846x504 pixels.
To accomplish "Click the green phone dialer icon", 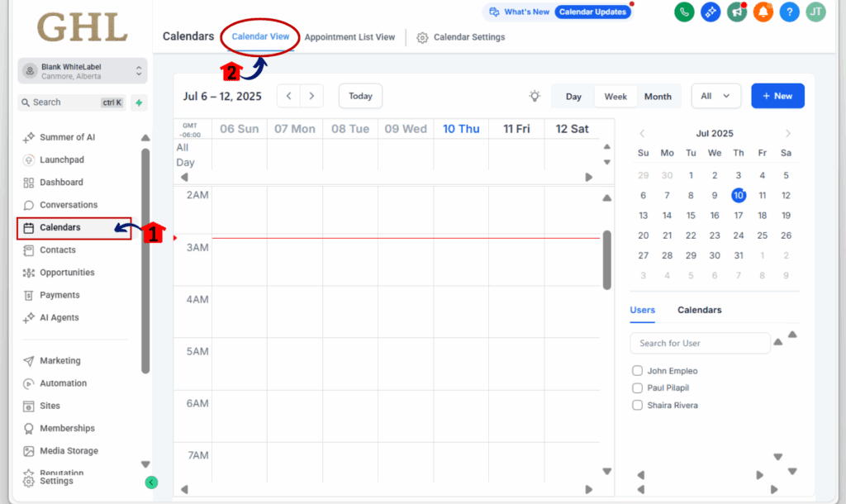I will 684,12.
